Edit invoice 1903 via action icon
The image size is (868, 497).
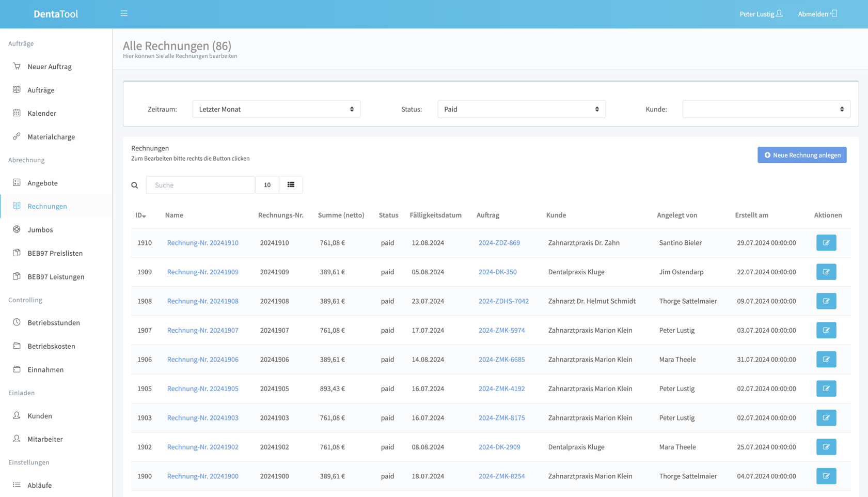point(826,417)
